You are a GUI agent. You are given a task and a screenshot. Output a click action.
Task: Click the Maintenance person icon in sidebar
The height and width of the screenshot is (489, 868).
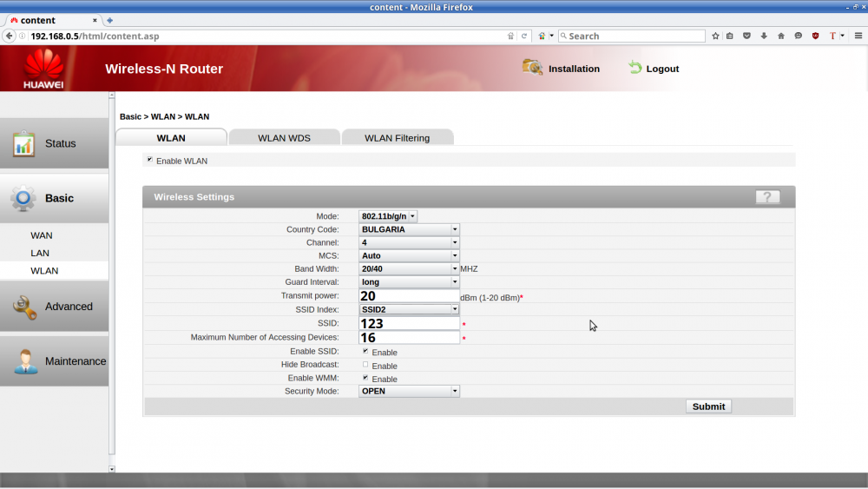[23, 361]
